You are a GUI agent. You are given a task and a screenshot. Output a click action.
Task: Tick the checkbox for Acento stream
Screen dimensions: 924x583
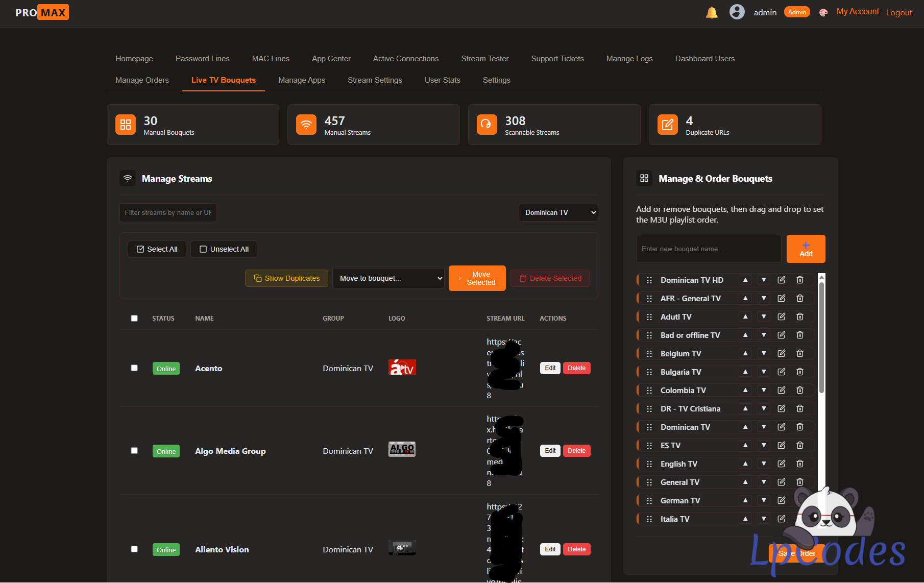coord(134,368)
